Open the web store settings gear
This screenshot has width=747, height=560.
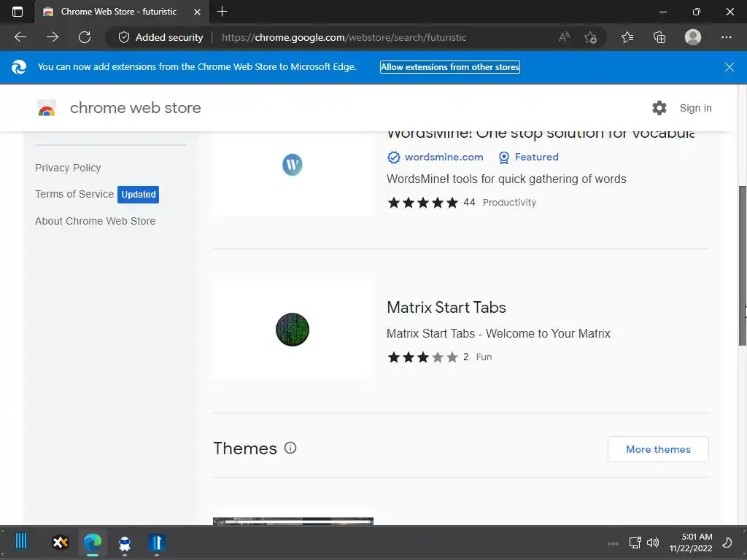coord(659,108)
